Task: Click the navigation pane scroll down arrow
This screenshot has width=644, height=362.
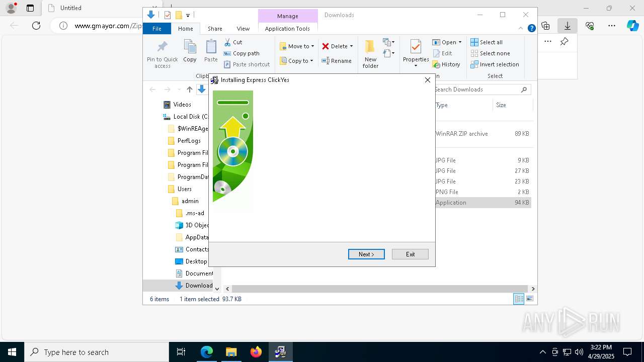Action: point(217,289)
